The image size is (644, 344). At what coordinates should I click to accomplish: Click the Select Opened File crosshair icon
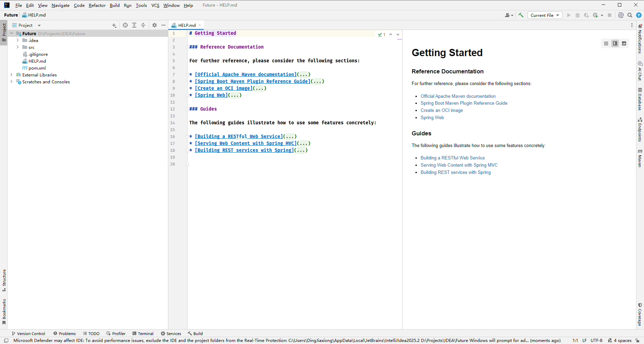click(125, 25)
